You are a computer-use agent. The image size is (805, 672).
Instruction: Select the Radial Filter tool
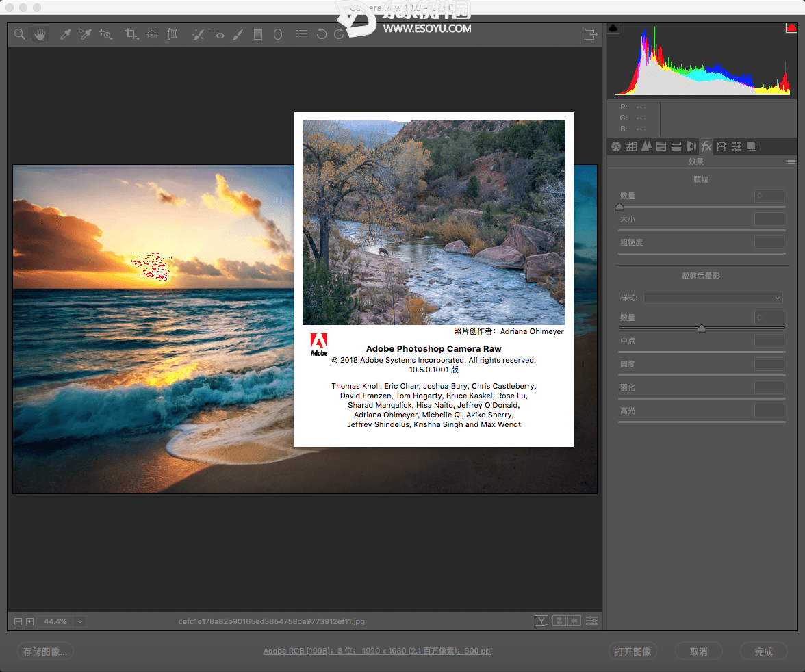(278, 34)
